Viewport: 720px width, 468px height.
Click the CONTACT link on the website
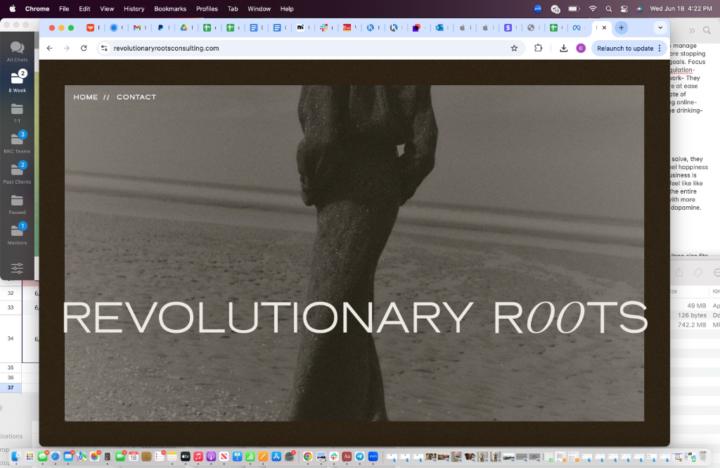tap(136, 97)
